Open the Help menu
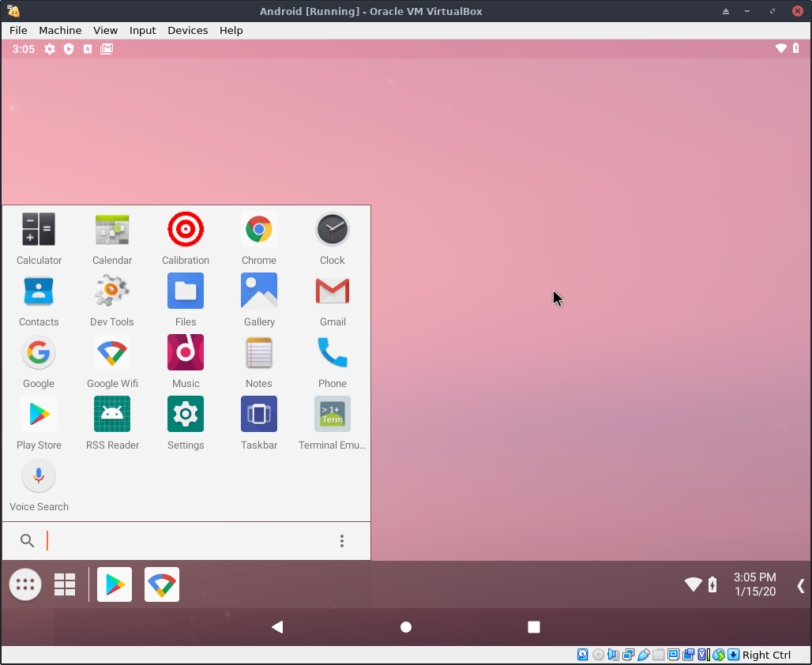 pyautogui.click(x=231, y=31)
